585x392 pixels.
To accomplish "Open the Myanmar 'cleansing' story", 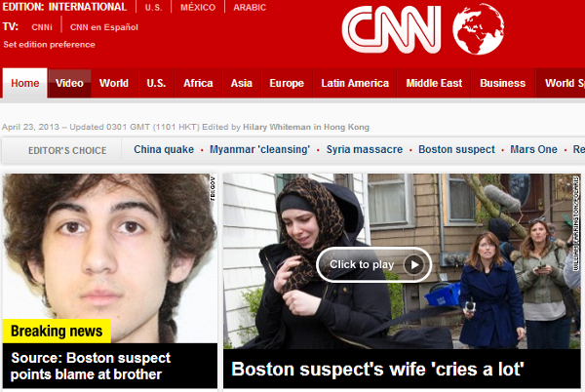I will [x=259, y=149].
